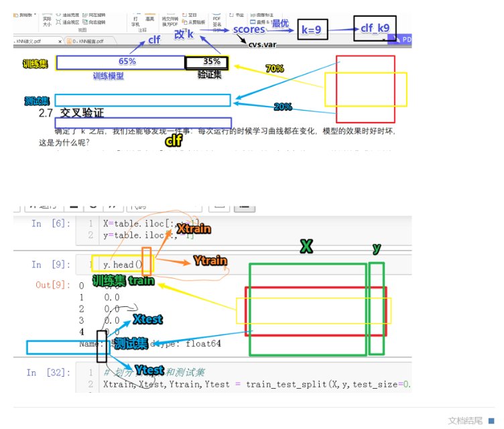Click code line y=table.iloc in cell 6
The height and width of the screenshot is (429, 504).
tap(148, 235)
